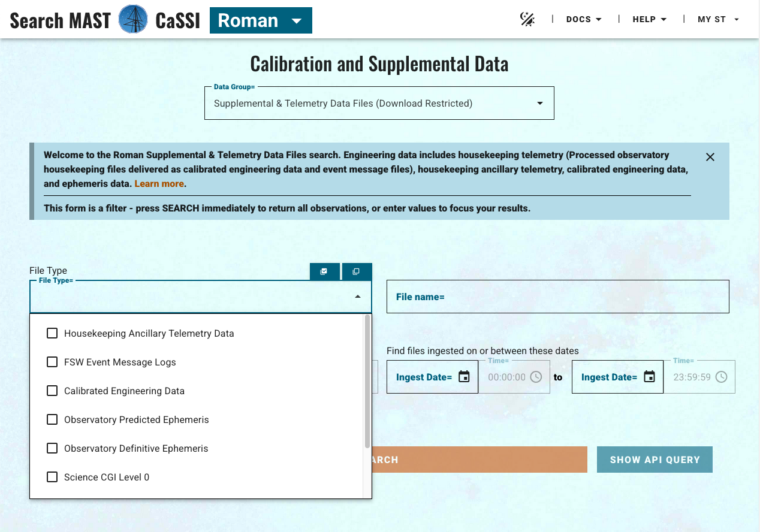Check Housekeeping Ancillary Telemetry Data
Screen dimensions: 760x532
tap(52, 333)
